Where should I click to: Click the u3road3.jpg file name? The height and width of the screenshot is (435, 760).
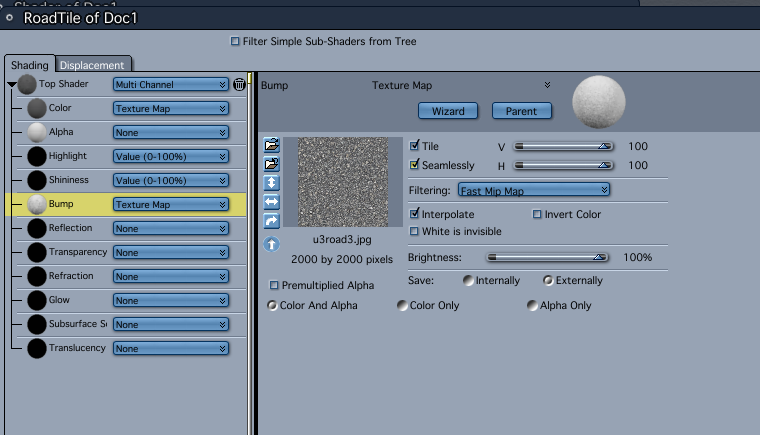[x=342, y=239]
